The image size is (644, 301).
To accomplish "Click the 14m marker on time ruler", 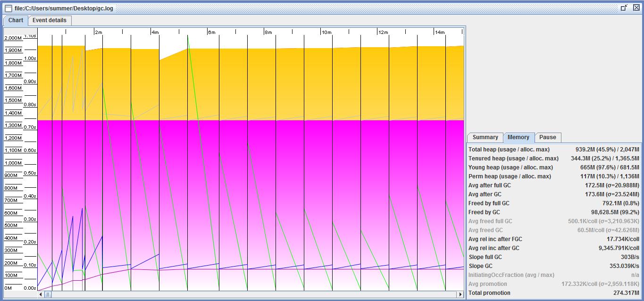I will click(439, 32).
